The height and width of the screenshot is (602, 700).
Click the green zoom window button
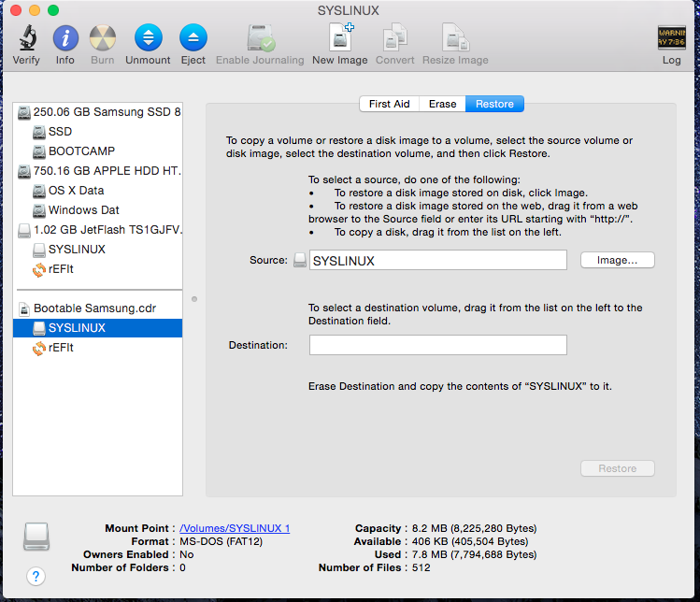coord(53,10)
